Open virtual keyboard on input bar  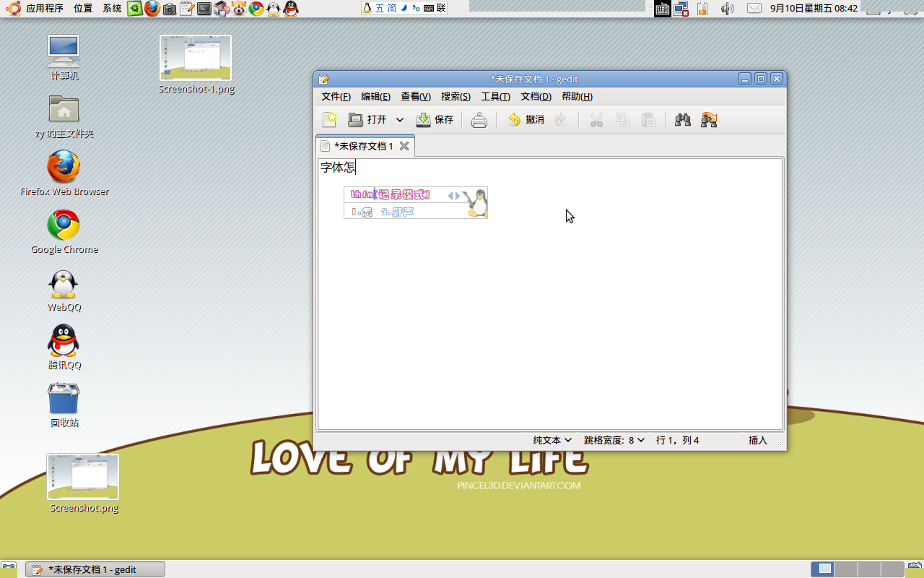tap(429, 8)
